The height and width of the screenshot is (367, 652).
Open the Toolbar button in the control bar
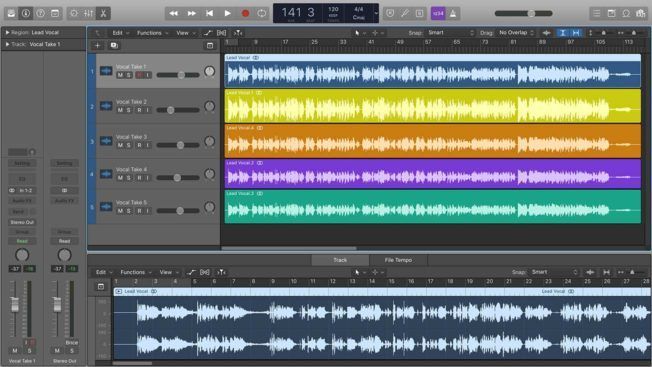(x=55, y=13)
